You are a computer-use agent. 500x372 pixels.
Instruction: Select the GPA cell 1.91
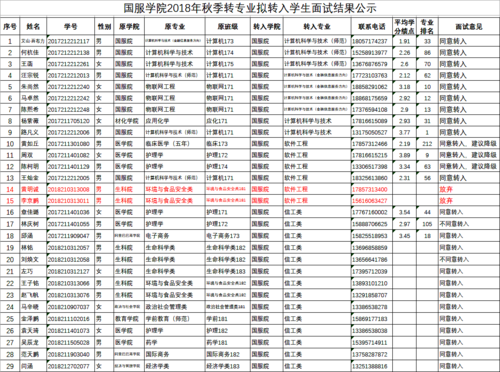[404, 41]
